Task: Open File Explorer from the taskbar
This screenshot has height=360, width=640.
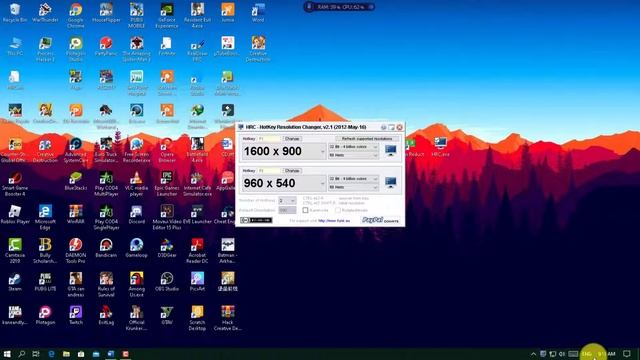Action: [66, 354]
